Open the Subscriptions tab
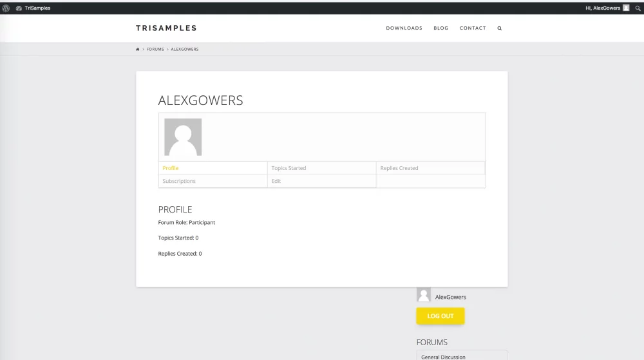Image resolution: width=644 pixels, height=360 pixels. pos(179,182)
